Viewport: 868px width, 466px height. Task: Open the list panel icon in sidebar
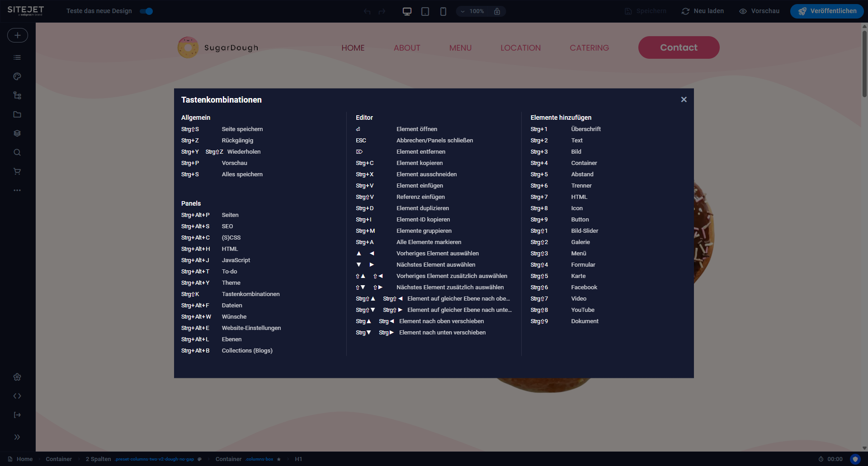click(x=17, y=57)
